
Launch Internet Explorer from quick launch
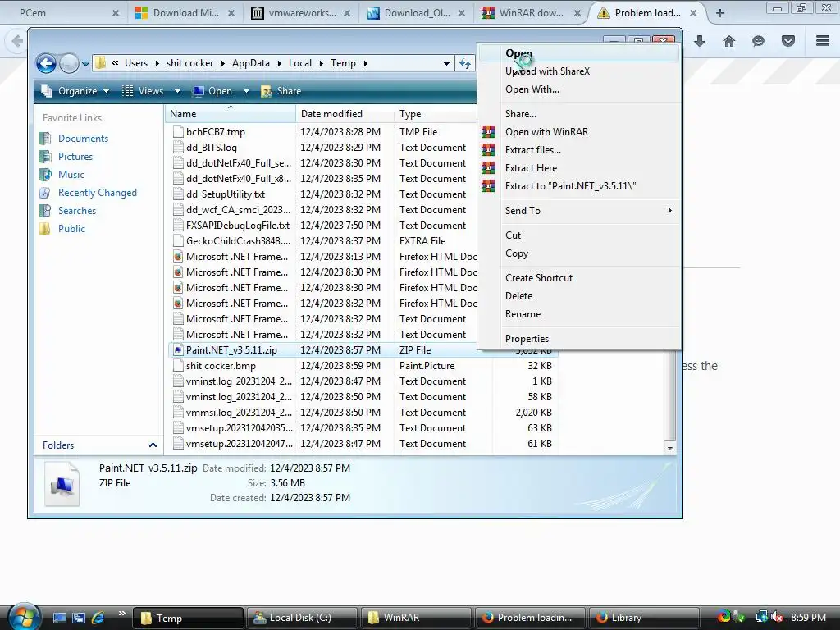(98, 618)
